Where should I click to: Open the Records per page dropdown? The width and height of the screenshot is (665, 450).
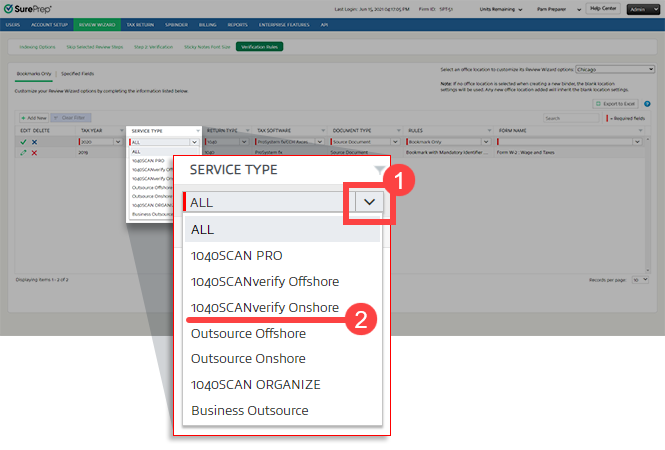(640, 280)
